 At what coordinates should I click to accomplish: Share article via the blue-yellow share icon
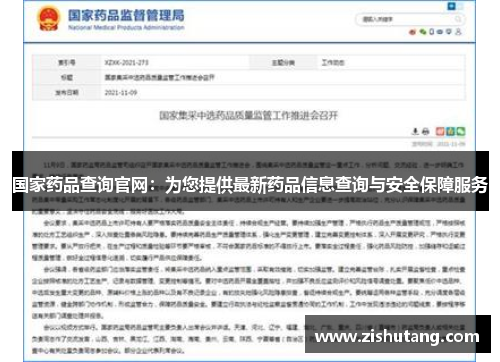(x=451, y=131)
